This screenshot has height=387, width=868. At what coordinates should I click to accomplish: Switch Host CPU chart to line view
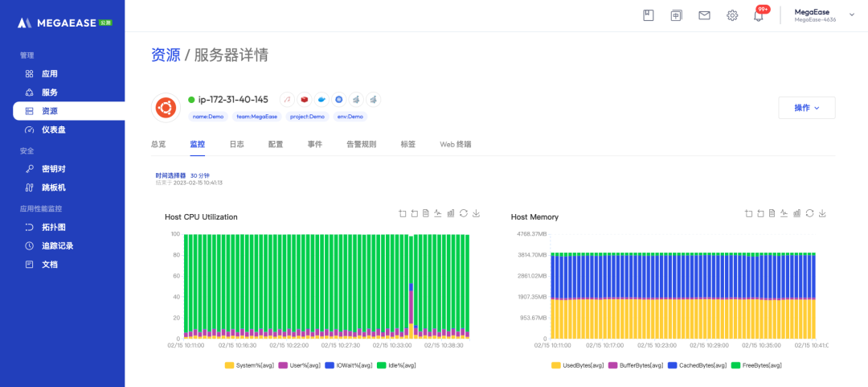point(438,213)
